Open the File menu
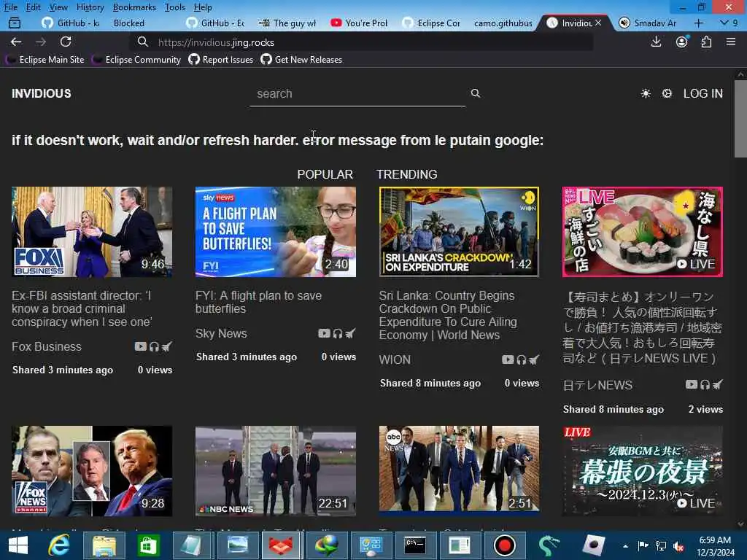 pos(10,7)
